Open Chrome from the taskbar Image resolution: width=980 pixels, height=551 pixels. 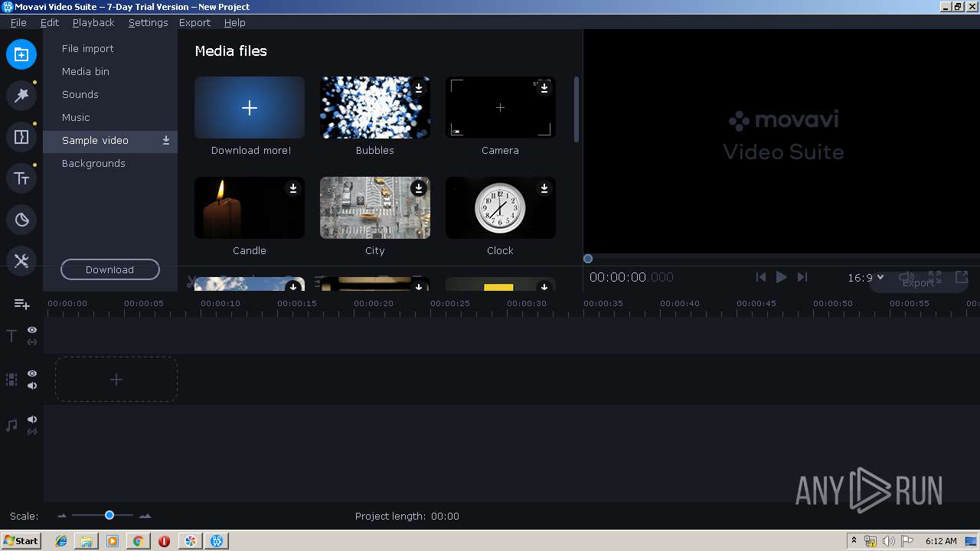[138, 541]
